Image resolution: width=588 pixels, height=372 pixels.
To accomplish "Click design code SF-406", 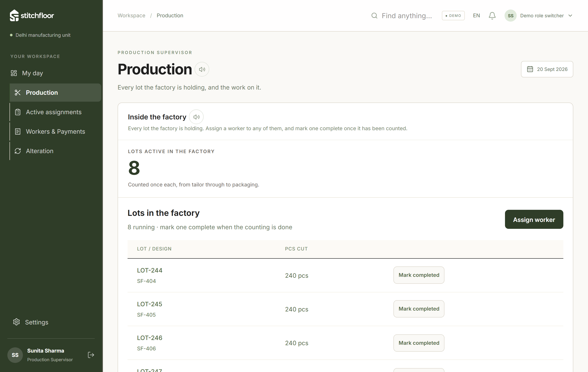I will pos(147,349).
